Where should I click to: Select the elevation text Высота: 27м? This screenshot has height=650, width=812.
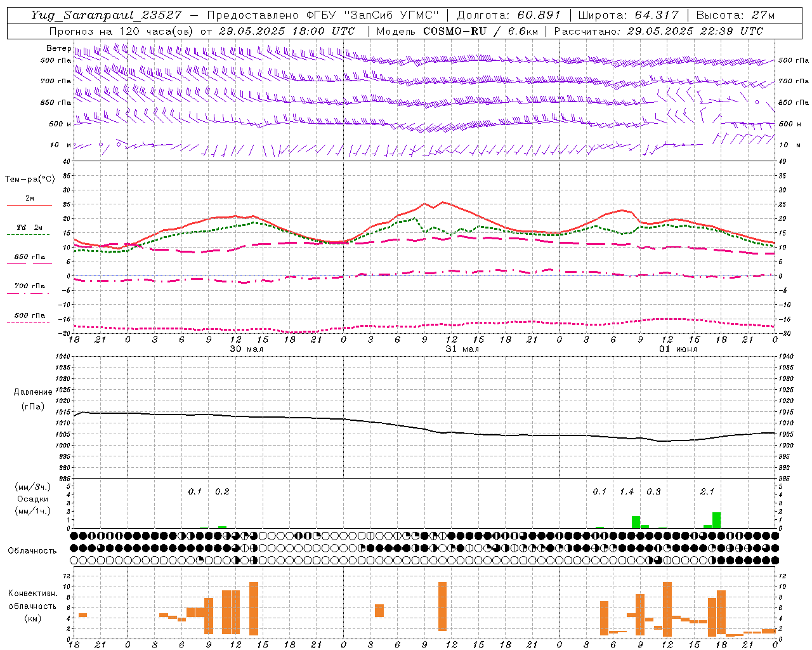pyautogui.click(x=735, y=15)
